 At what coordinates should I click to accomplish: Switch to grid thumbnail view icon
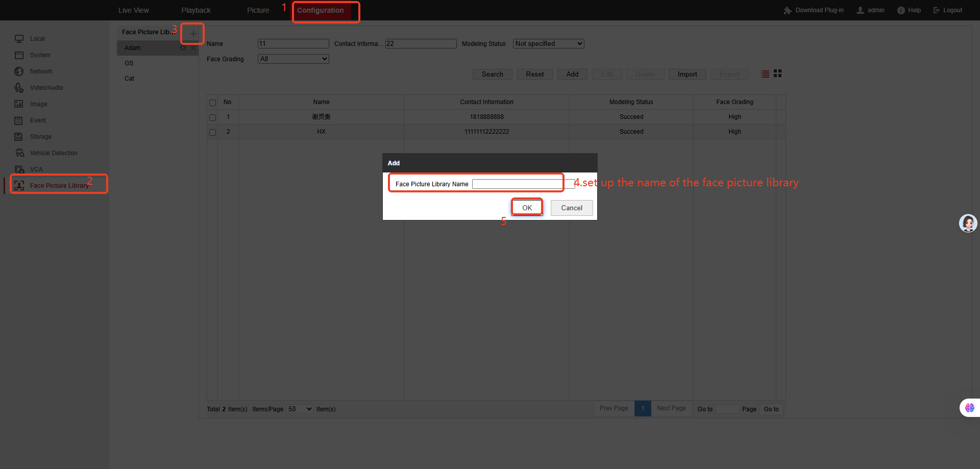coord(777,73)
